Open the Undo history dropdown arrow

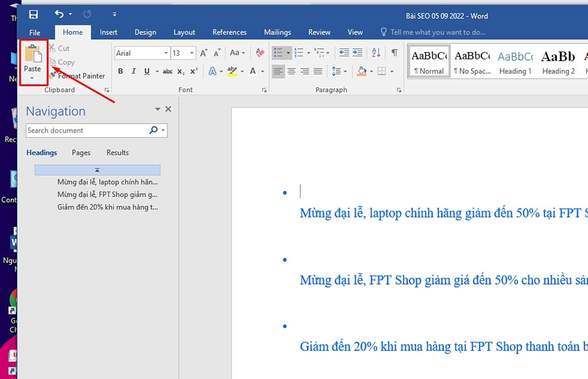[x=70, y=14]
